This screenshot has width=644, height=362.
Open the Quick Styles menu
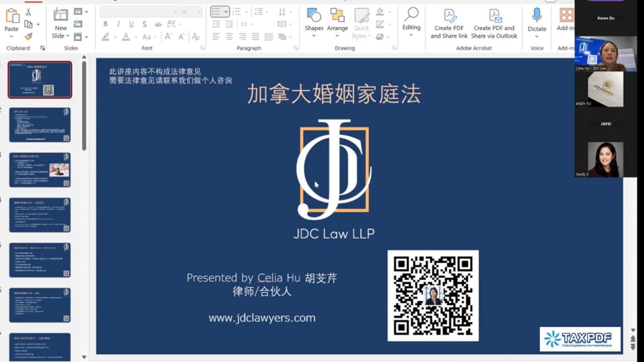[x=362, y=24]
